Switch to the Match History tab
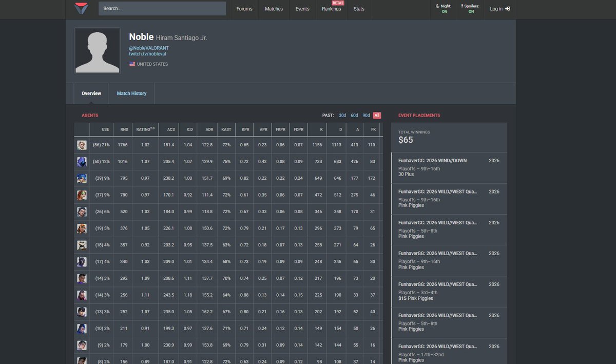 (x=131, y=93)
